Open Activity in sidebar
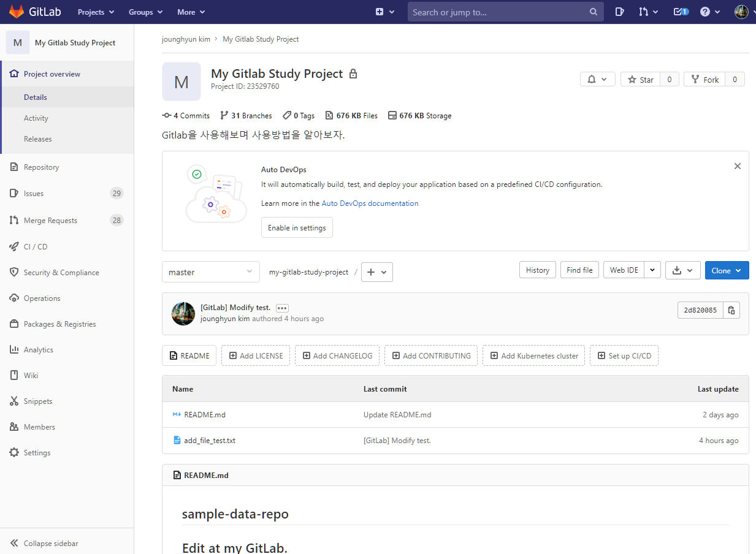This screenshot has height=554, width=756. (36, 118)
